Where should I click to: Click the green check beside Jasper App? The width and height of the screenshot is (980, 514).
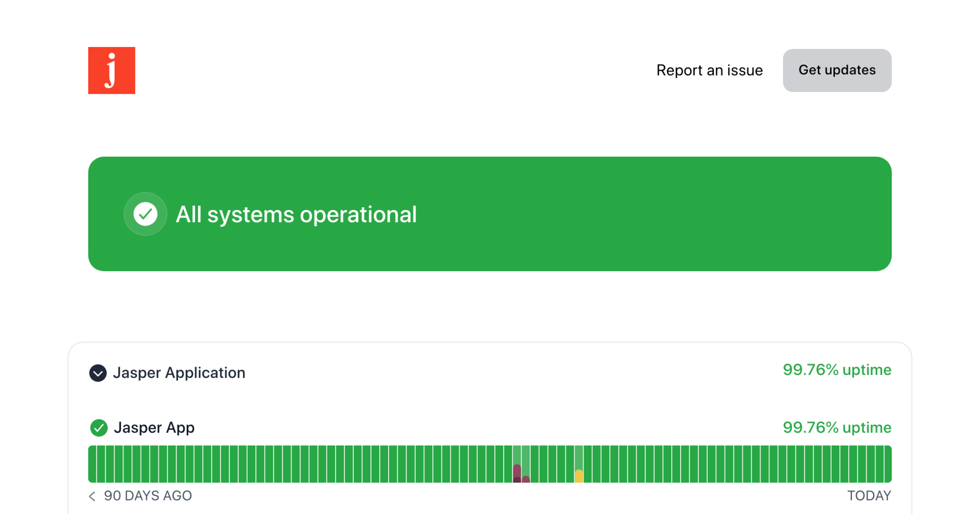pyautogui.click(x=98, y=428)
